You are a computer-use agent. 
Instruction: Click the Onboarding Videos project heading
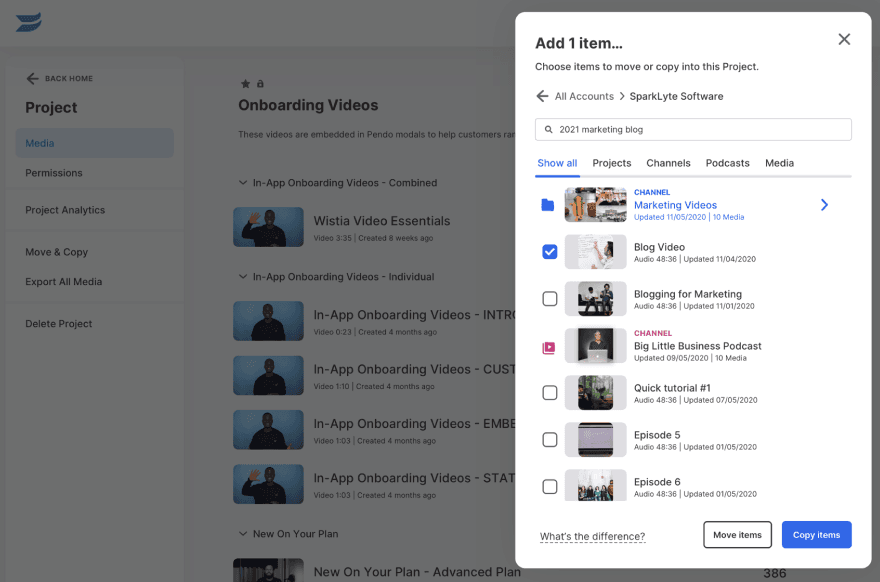click(308, 105)
